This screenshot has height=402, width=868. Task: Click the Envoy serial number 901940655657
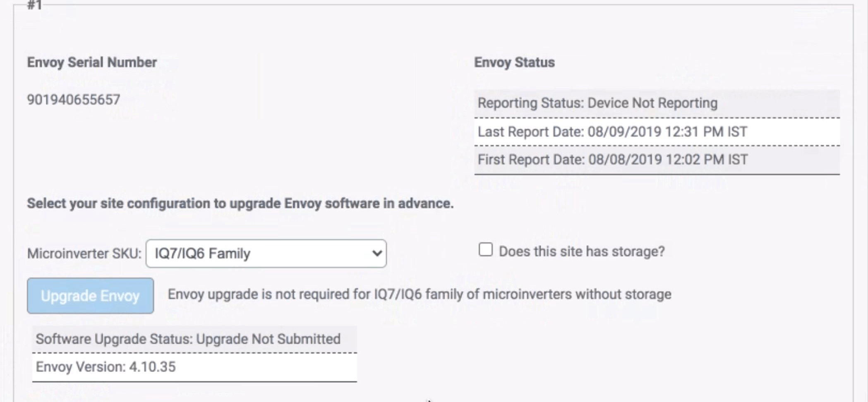click(74, 100)
